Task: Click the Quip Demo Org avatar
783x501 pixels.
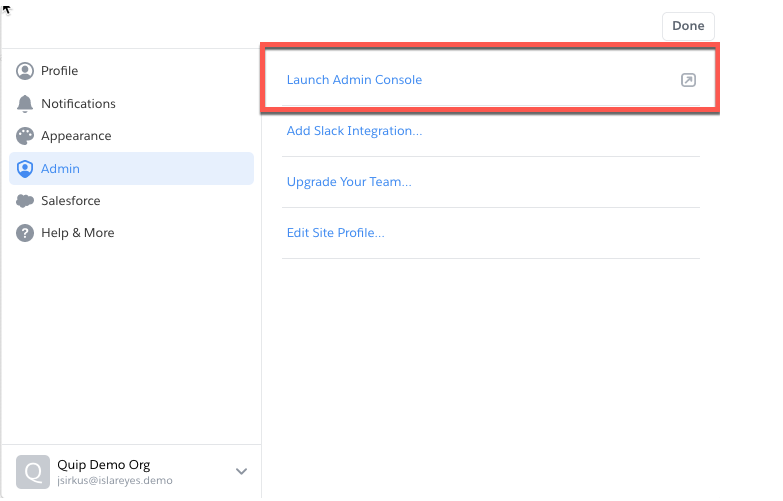Action: [32, 471]
